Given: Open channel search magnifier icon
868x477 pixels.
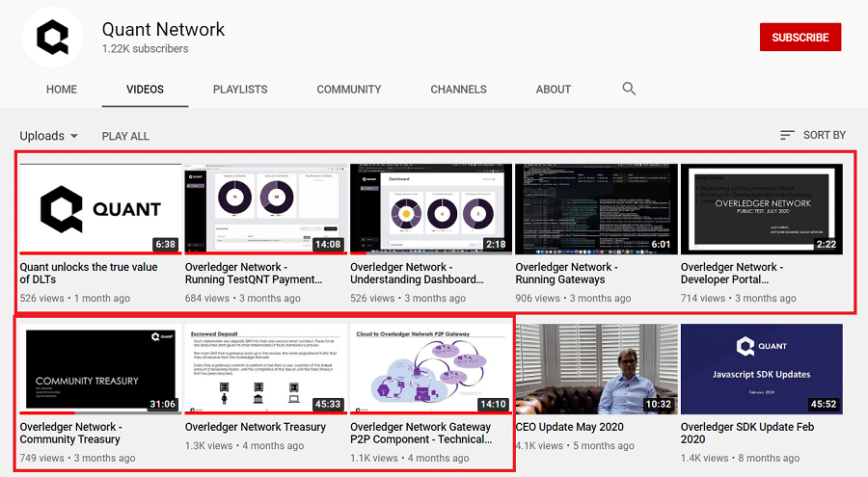Looking at the screenshot, I should 629,89.
